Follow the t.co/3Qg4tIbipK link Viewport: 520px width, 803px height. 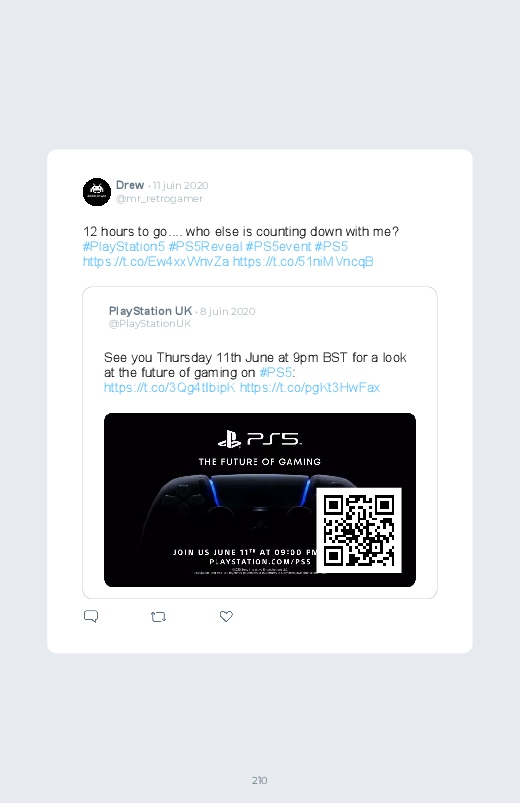(170, 387)
